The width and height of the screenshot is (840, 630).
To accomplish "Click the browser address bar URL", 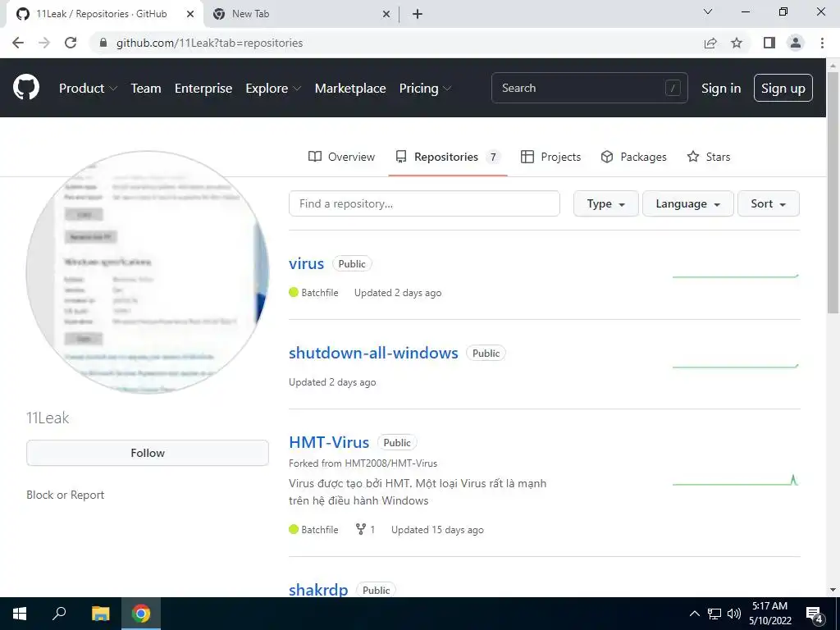I will [x=209, y=43].
